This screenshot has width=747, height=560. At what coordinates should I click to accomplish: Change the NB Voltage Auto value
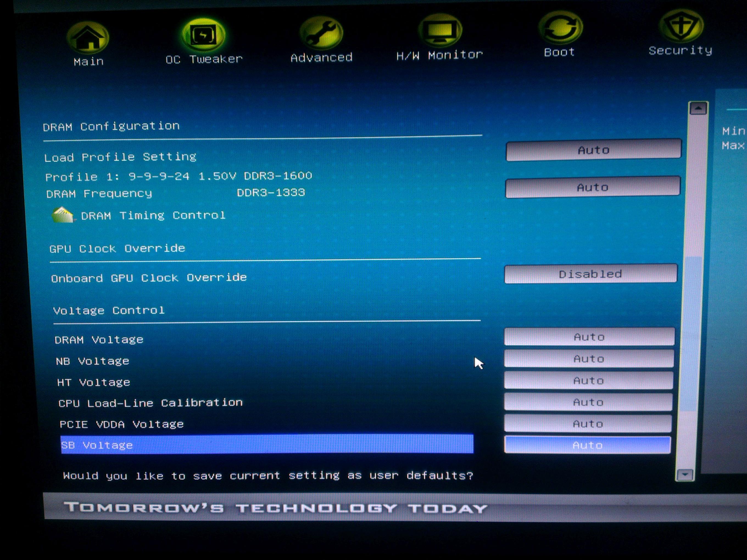click(x=589, y=359)
